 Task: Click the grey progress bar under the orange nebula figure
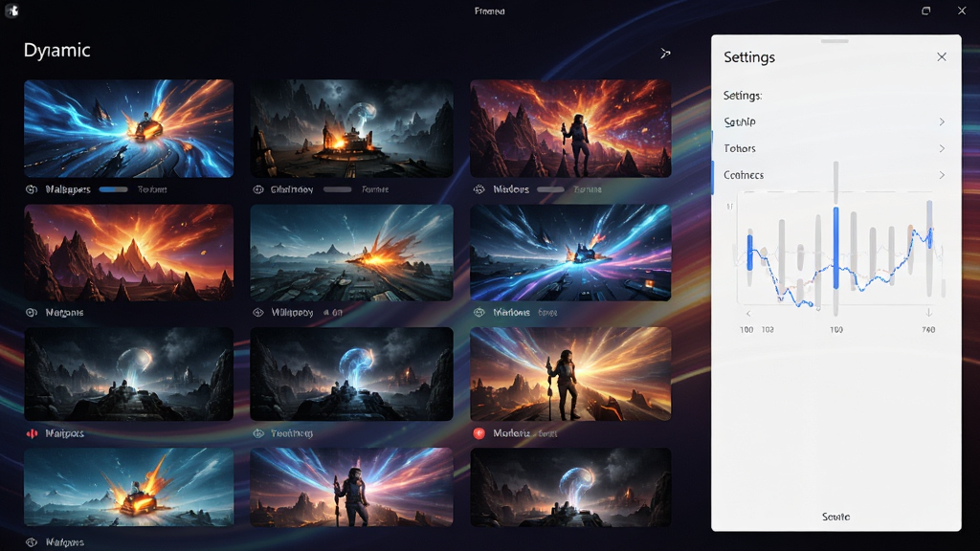[x=550, y=189]
